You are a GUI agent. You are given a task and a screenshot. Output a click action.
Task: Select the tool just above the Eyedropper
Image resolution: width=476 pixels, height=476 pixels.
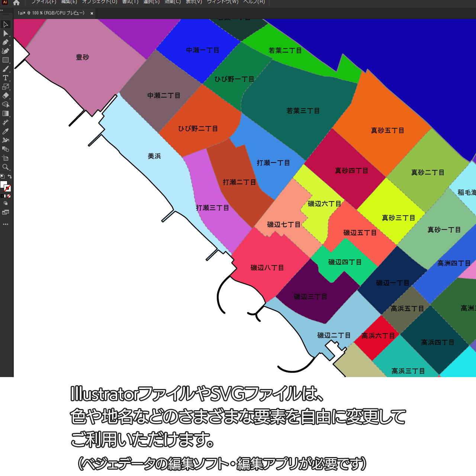coord(6,123)
